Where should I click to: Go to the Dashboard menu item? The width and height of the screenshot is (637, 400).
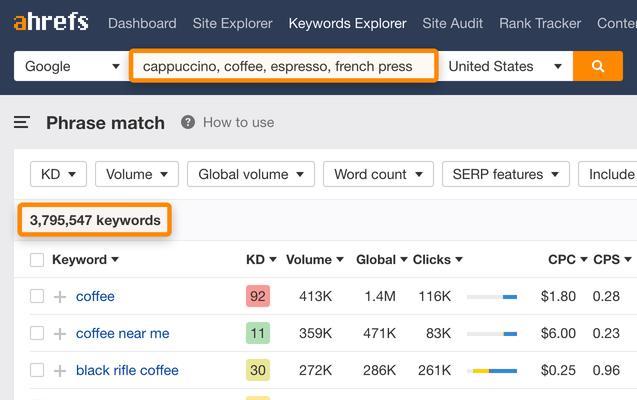coord(142,23)
